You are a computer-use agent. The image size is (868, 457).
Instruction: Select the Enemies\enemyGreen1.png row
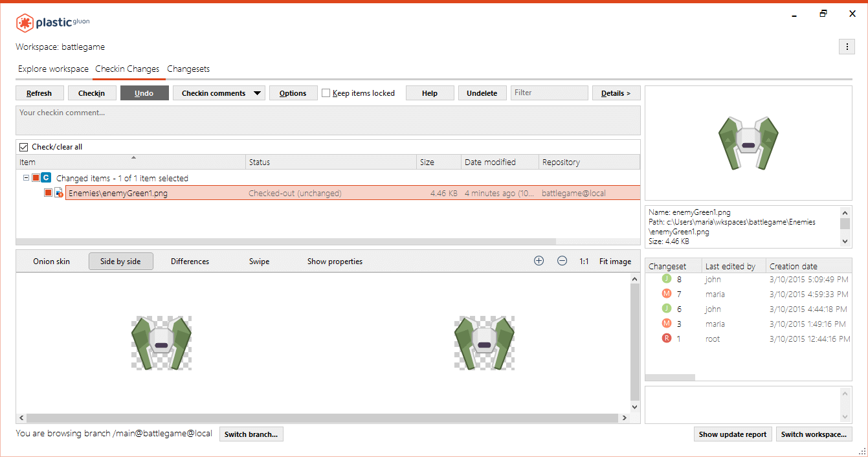click(x=353, y=193)
